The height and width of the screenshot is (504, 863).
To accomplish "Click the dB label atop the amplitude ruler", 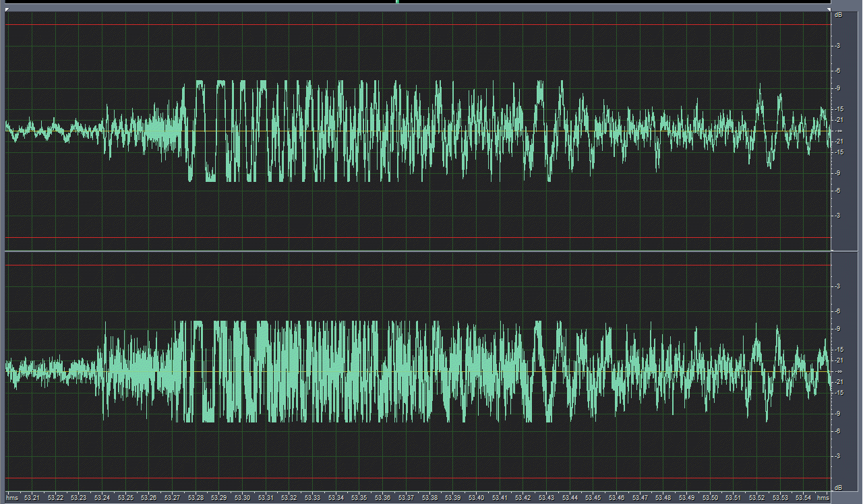I will pos(838,15).
